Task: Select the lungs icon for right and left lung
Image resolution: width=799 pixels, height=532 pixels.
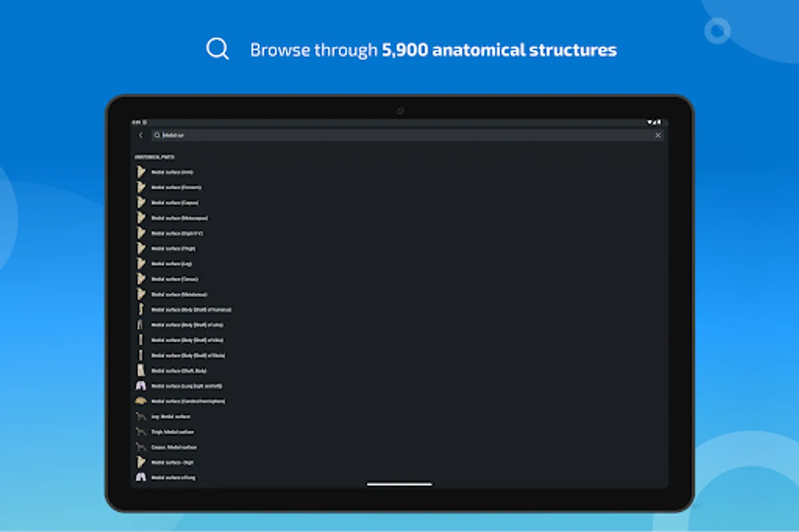Action: [141, 386]
